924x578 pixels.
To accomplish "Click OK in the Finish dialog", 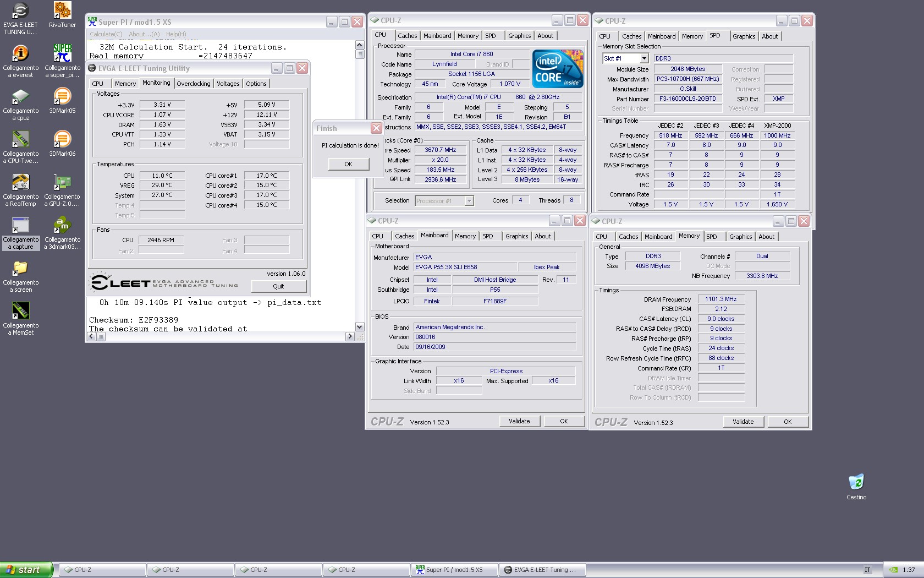I will (x=348, y=164).
